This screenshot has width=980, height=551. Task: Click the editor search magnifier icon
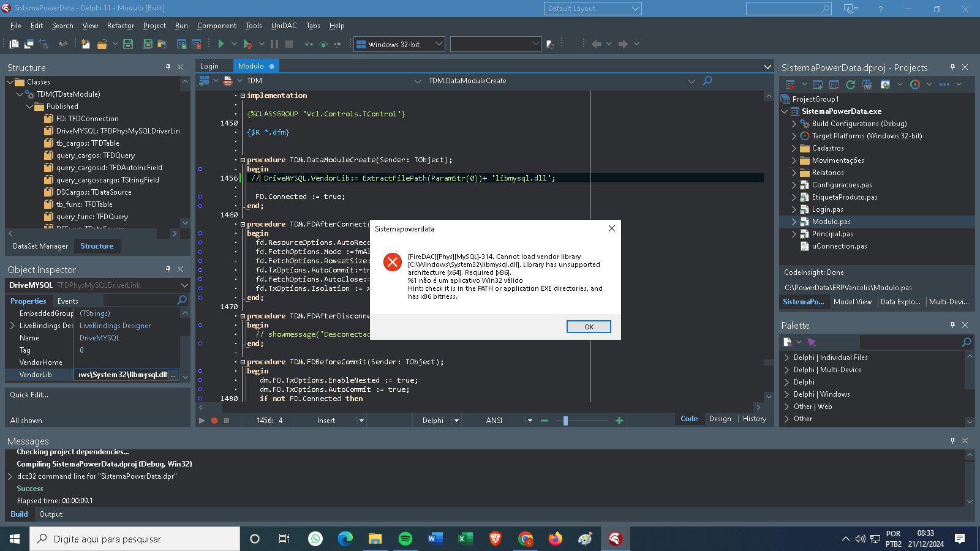pos(707,81)
